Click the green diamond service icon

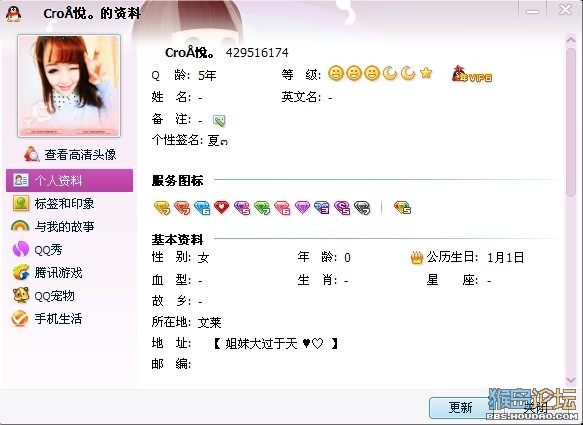pyautogui.click(x=262, y=207)
